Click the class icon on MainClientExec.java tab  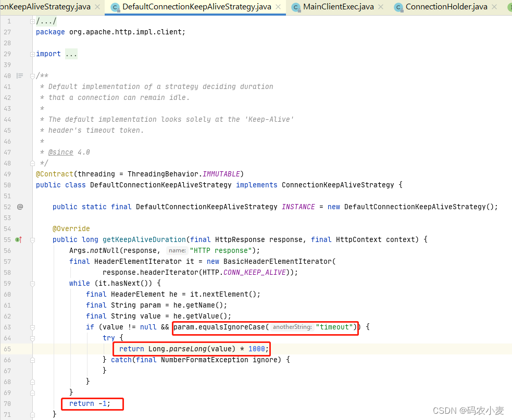coord(296,7)
